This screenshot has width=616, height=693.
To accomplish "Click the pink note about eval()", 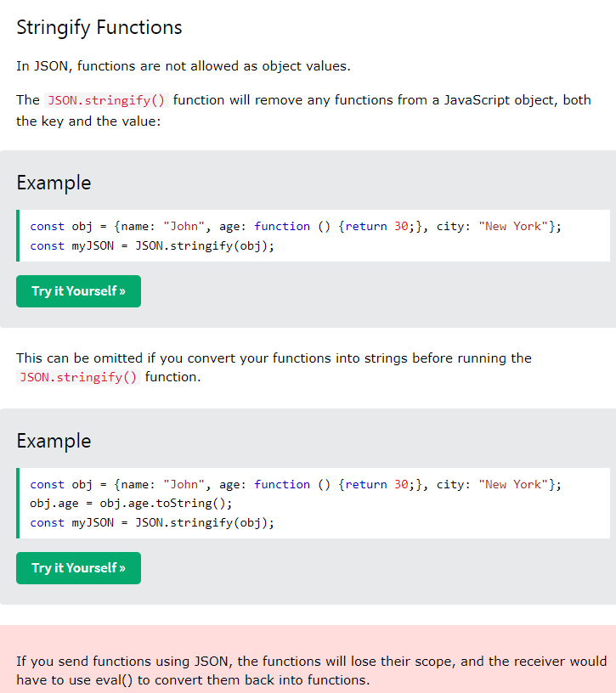I will [311, 670].
